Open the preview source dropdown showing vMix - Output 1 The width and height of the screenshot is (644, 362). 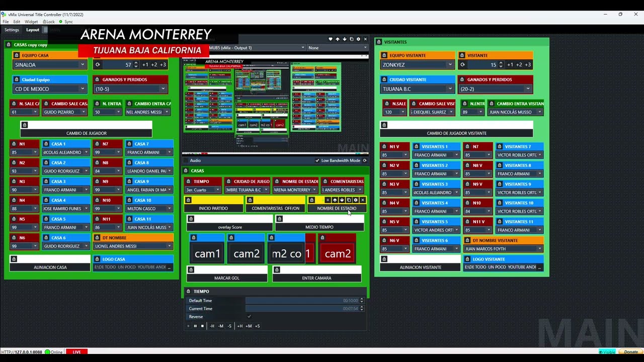[257, 48]
